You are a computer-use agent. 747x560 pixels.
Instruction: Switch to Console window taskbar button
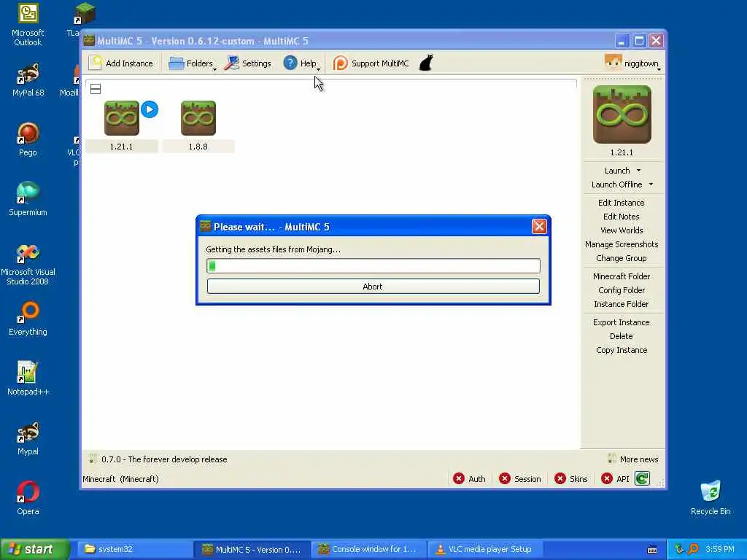tap(369, 549)
